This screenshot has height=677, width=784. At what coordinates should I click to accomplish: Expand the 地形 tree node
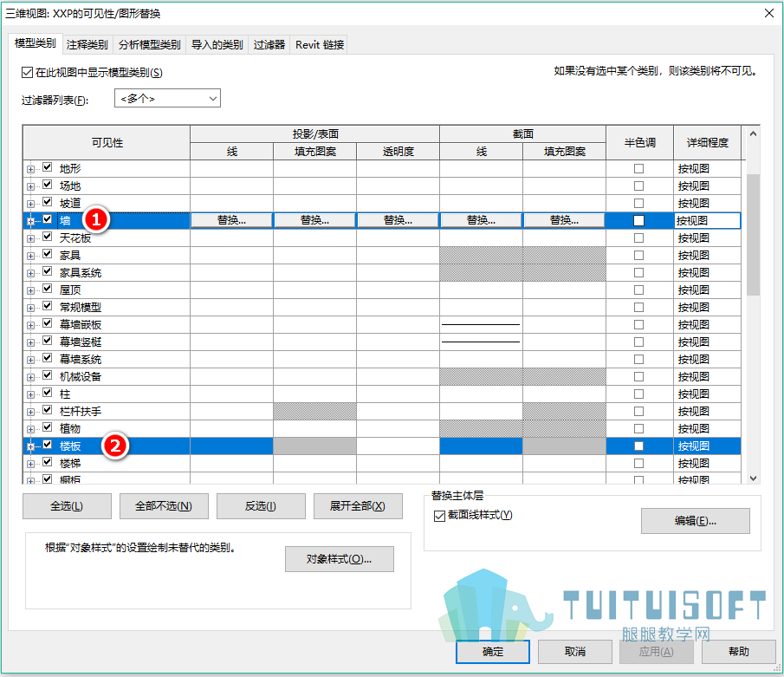(30, 169)
